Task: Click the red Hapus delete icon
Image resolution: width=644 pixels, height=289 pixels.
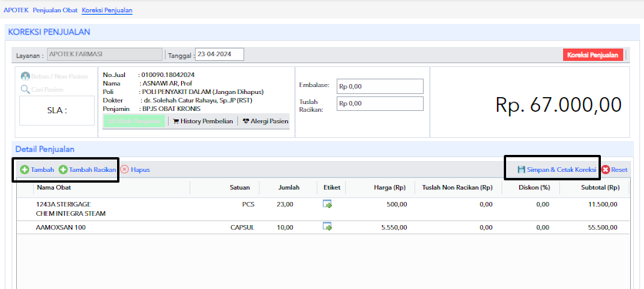Action: click(x=125, y=170)
